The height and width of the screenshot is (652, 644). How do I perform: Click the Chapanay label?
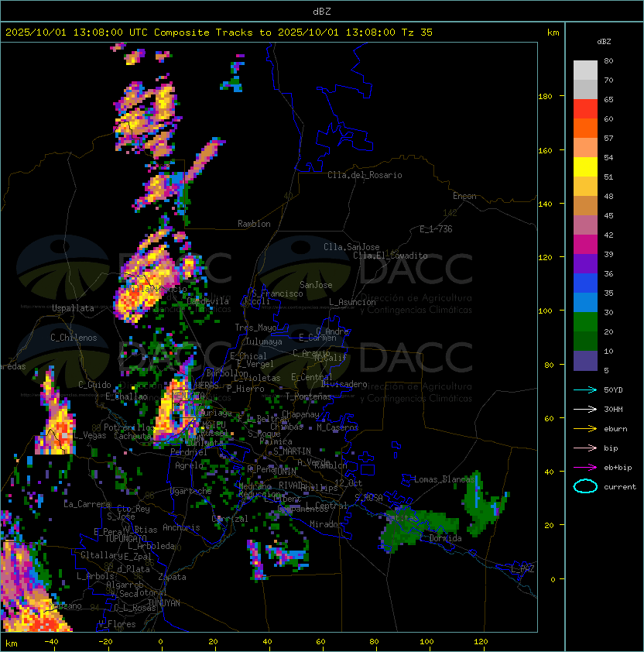[x=300, y=414]
